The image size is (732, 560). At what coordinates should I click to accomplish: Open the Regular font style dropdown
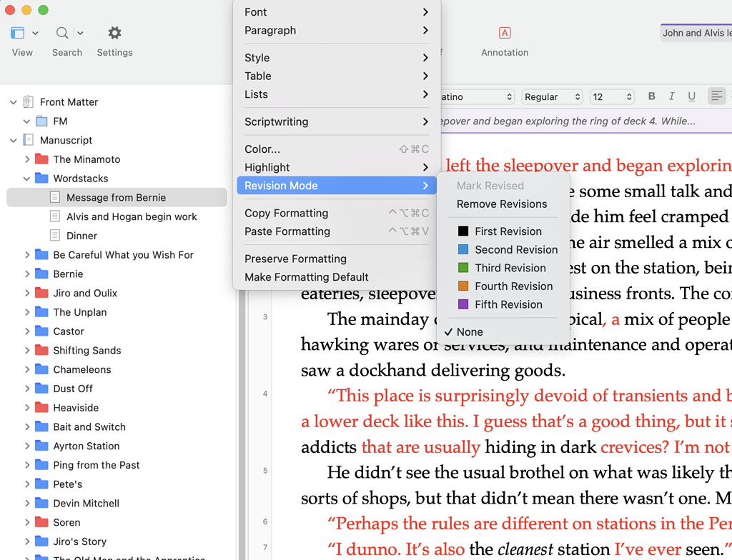click(552, 96)
